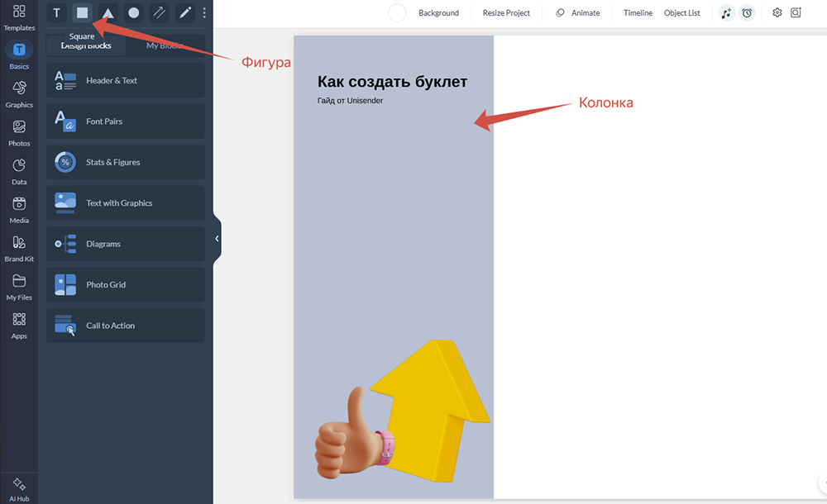Open the Graphics sidebar section
827x504 pixels.
tap(19, 94)
